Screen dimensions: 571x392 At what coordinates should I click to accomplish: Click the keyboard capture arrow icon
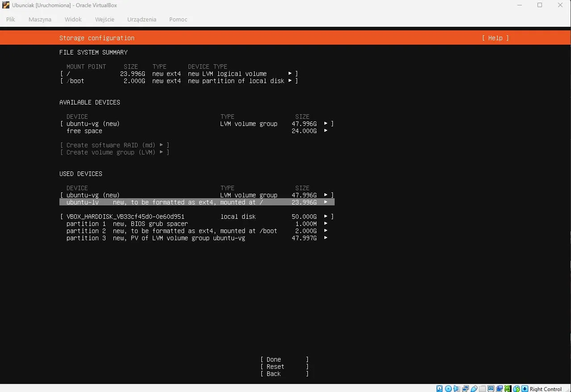point(525,388)
